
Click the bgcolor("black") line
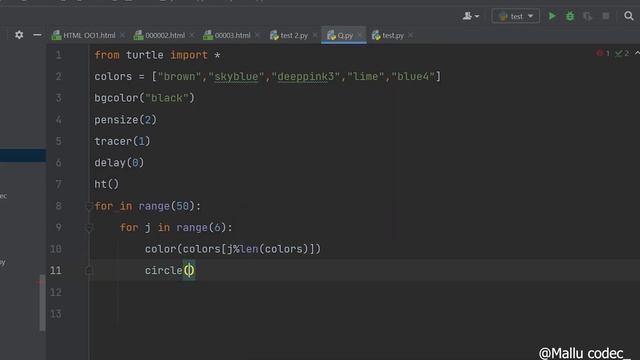click(x=144, y=98)
